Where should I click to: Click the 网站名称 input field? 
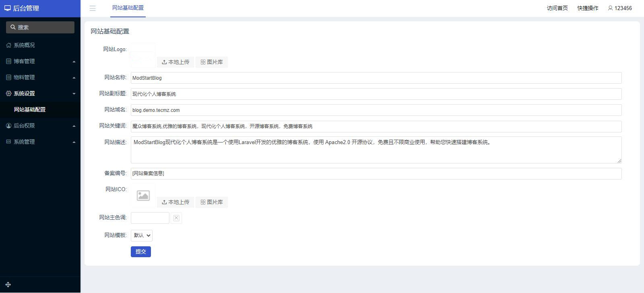(x=376, y=78)
